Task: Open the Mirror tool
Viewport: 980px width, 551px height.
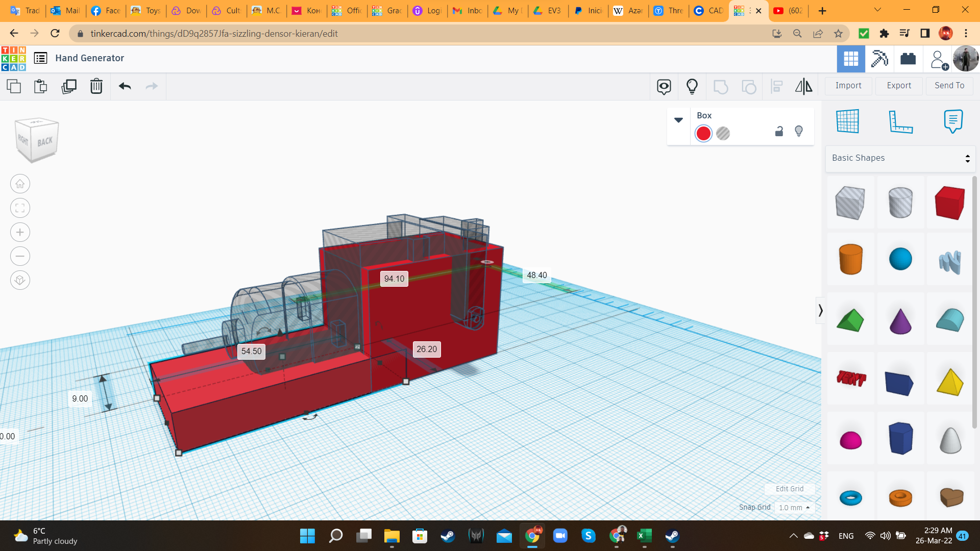Action: pyautogui.click(x=803, y=86)
